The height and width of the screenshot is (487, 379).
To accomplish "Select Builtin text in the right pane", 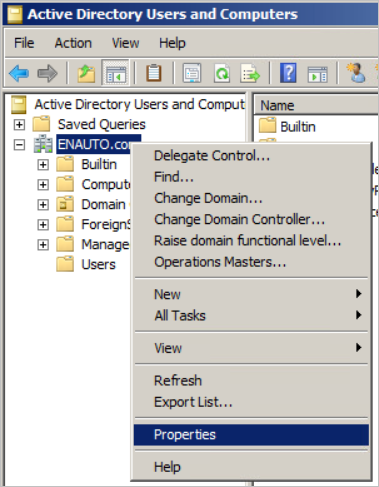I will pos(298,127).
